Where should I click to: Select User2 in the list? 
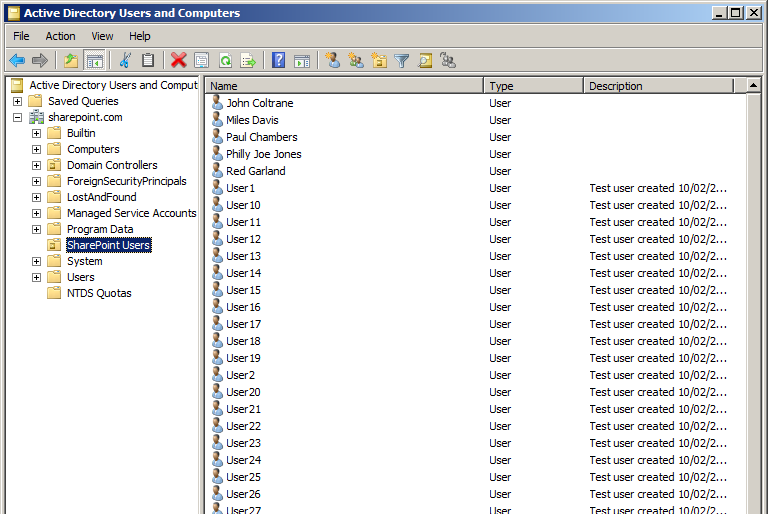(x=240, y=375)
